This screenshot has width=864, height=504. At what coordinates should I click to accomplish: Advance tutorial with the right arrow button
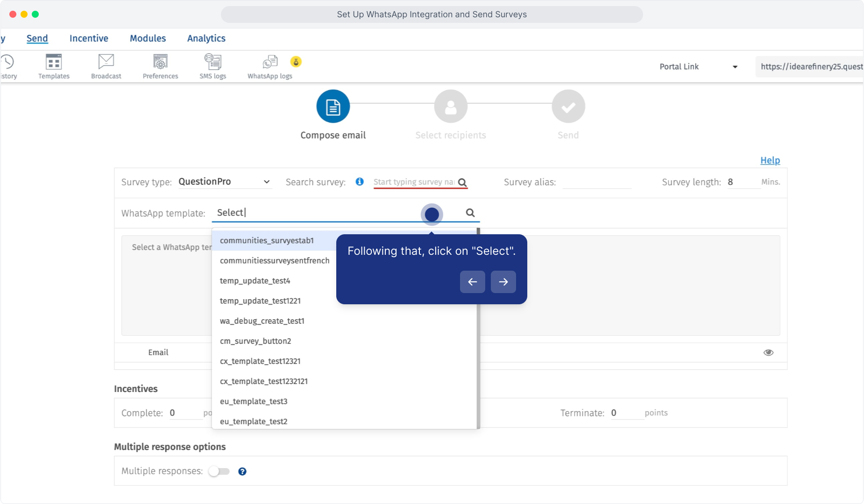point(503,282)
